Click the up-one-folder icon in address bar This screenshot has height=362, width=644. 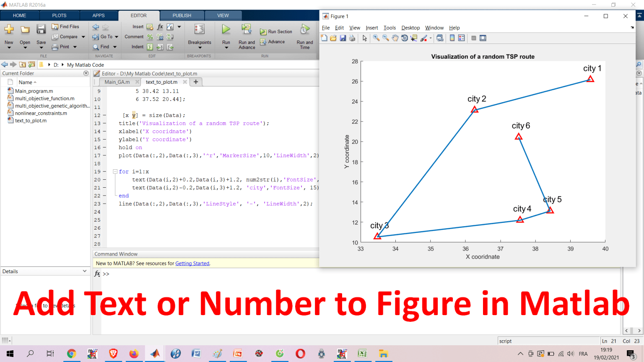[x=23, y=65]
